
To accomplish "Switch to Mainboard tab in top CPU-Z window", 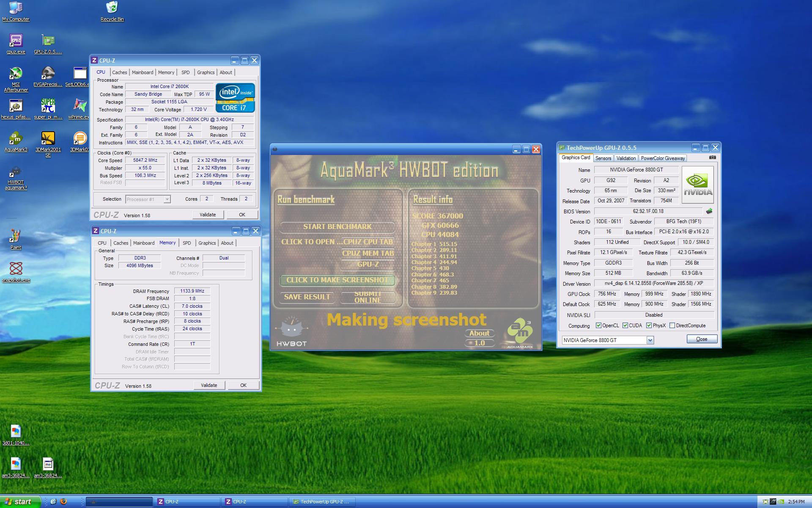I will tap(143, 72).
